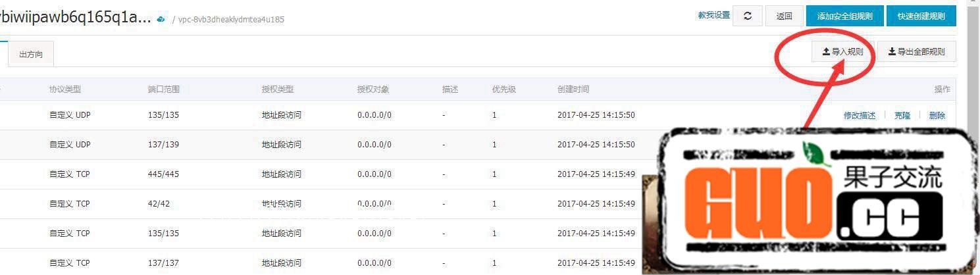Select the TCP 445/445 rule row
The image size is (980, 275).
(x=329, y=174)
